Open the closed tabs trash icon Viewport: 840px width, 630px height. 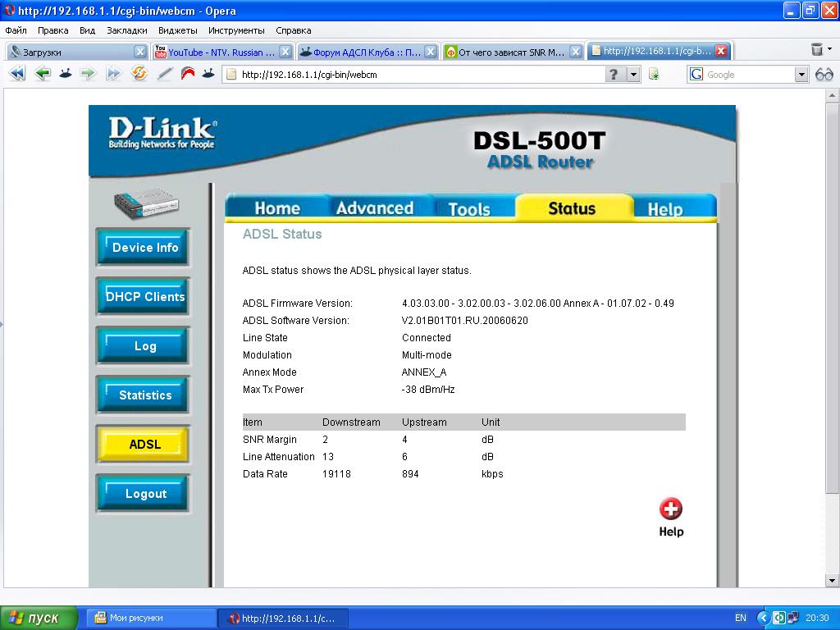817,51
